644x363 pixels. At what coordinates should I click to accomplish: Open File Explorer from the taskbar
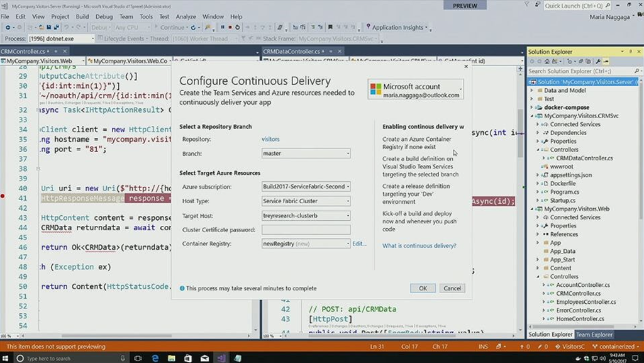(x=171, y=358)
